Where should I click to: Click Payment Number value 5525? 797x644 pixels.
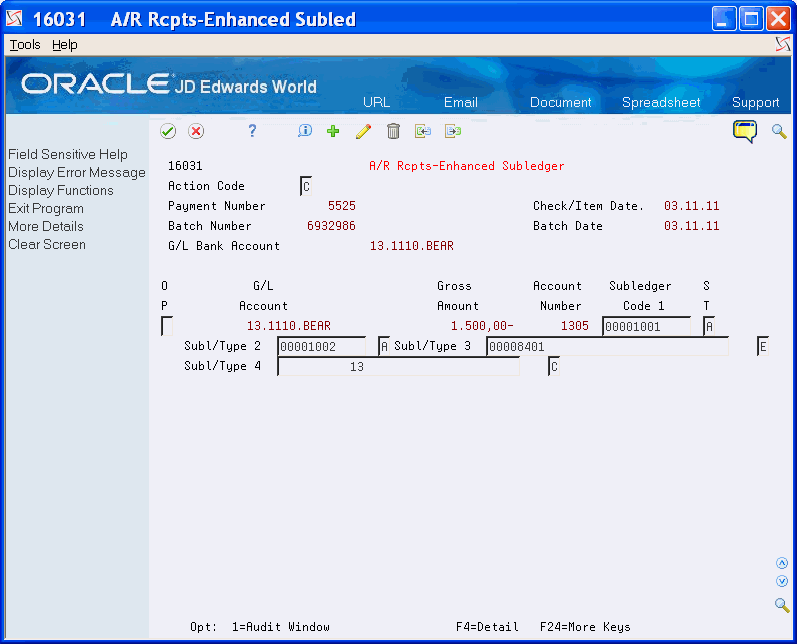342,206
